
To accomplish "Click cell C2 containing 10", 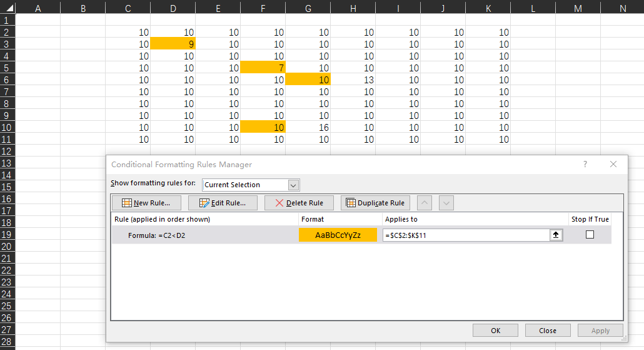I will (x=128, y=32).
